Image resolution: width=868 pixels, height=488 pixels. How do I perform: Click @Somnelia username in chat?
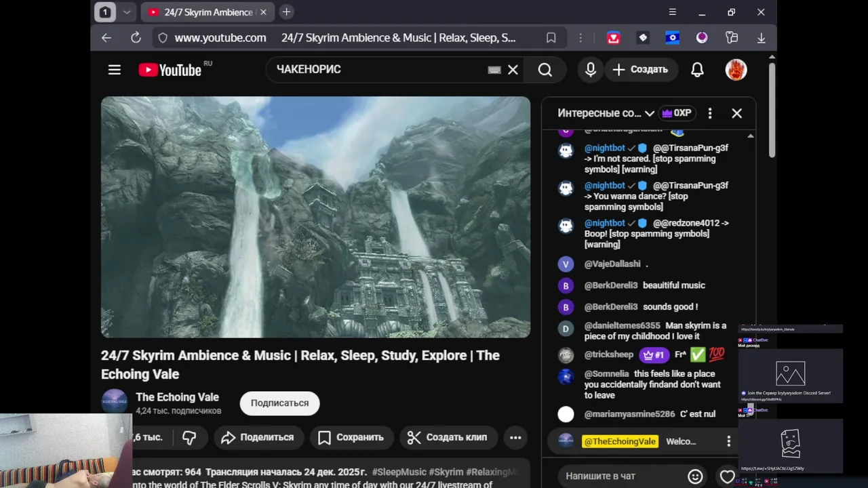[607, 374]
